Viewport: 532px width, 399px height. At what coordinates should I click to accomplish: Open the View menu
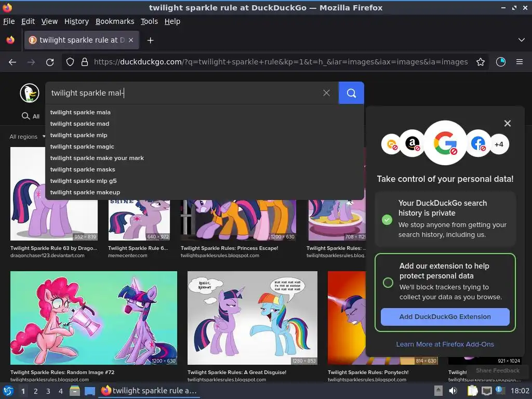click(49, 21)
